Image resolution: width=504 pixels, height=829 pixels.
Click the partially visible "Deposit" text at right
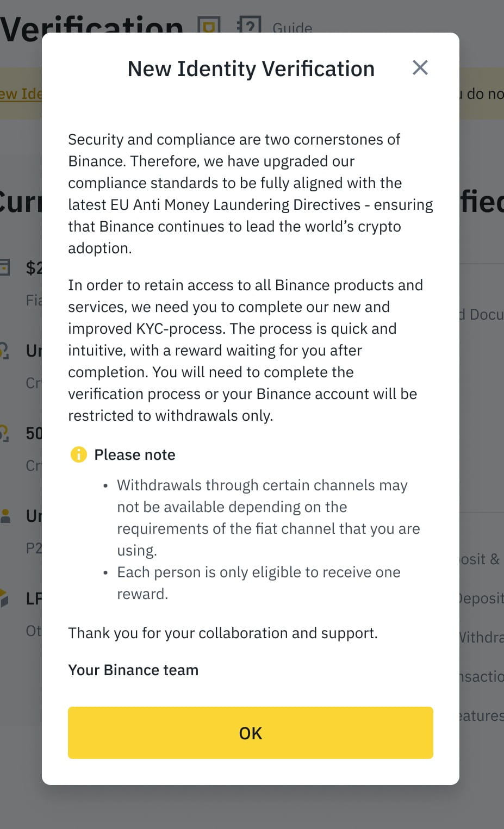(x=482, y=598)
